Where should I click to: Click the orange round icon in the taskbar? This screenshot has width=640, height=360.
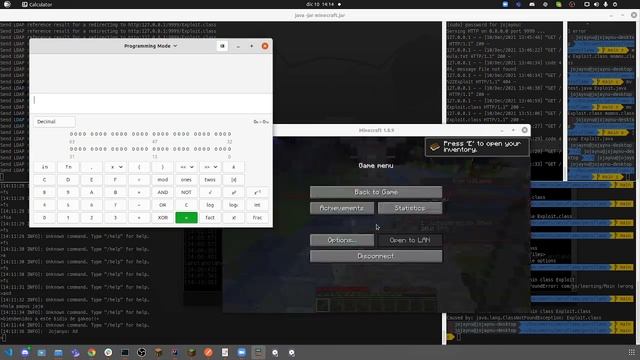click(x=208, y=352)
